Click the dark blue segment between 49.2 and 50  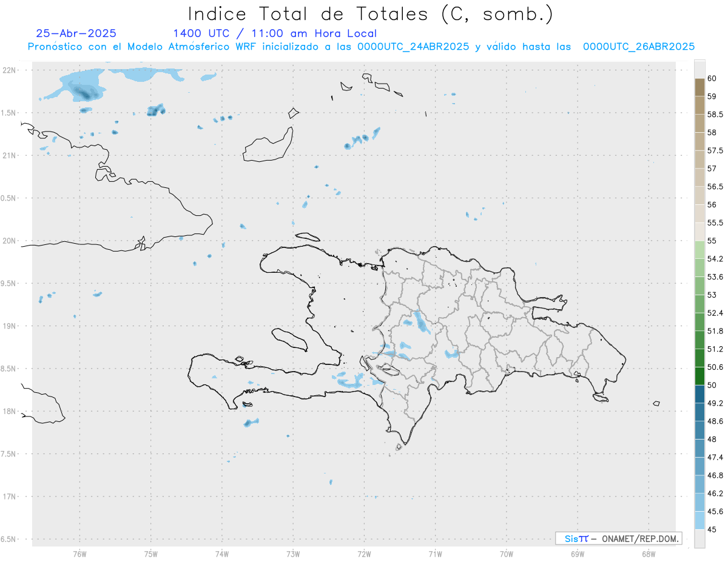pyautogui.click(x=699, y=394)
